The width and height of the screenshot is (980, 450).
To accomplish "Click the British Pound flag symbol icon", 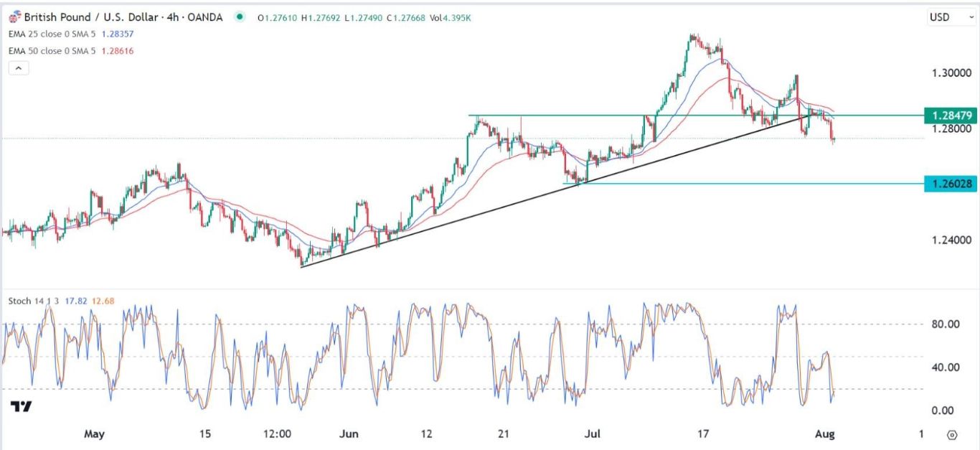I will 14,17.
